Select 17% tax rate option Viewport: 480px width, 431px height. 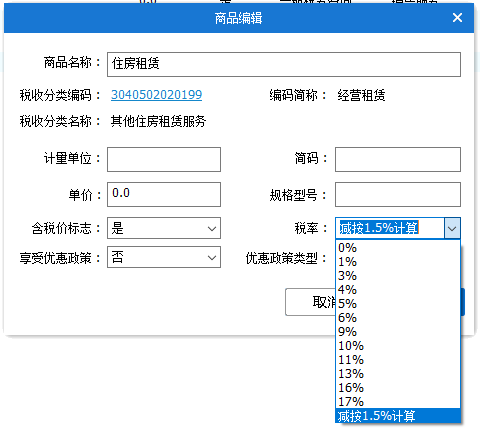[398, 402]
